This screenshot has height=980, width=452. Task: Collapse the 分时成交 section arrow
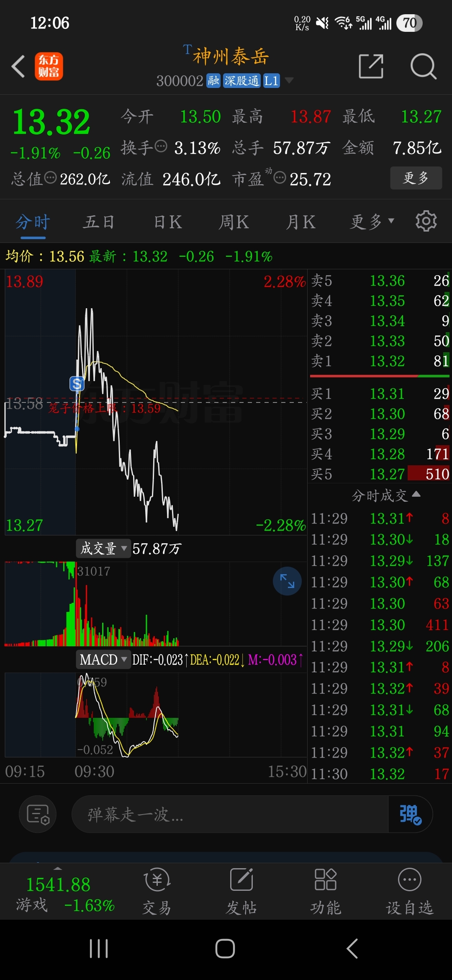[x=416, y=494]
